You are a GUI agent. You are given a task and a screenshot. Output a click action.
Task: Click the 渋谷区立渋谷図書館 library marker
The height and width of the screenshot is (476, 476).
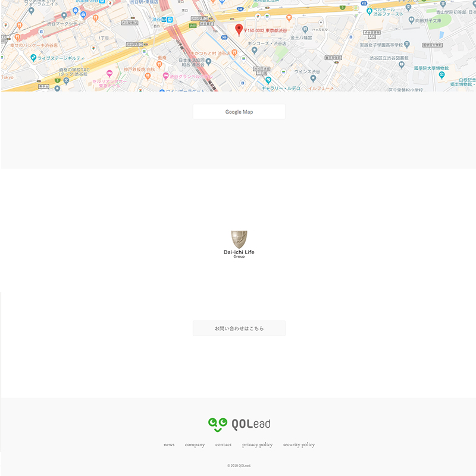402,64
